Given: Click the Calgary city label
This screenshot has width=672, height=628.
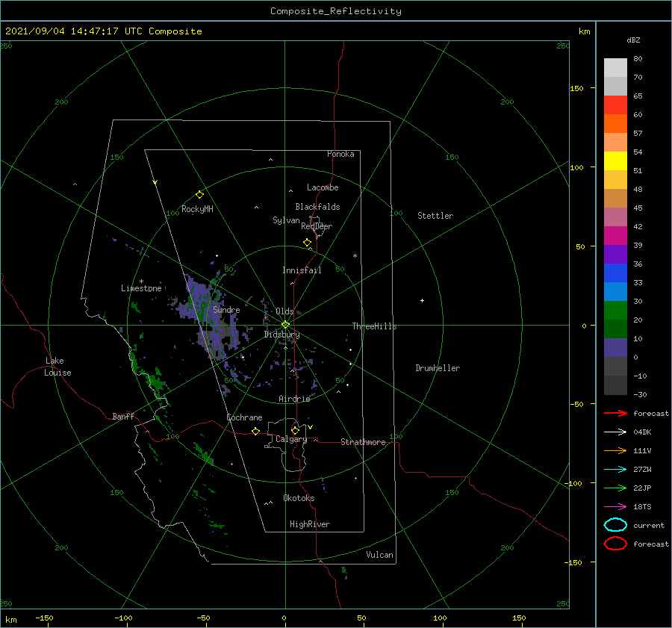Looking at the screenshot, I should click(291, 439).
